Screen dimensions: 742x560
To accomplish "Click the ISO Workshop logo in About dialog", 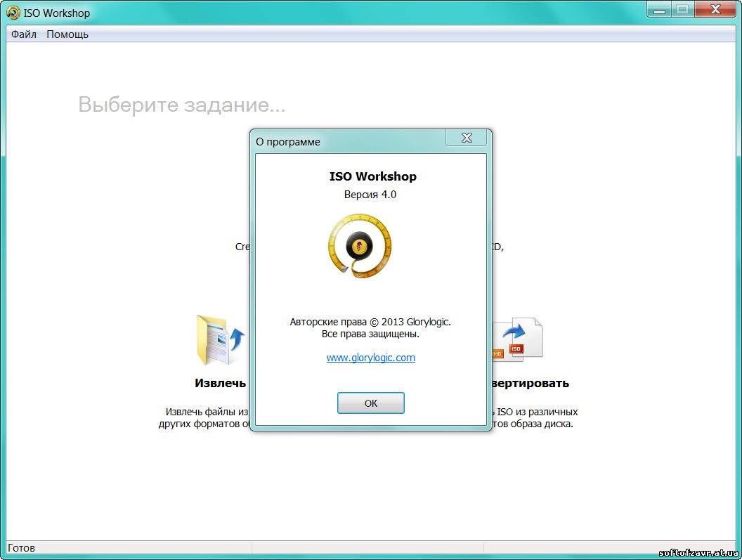I will [x=360, y=246].
